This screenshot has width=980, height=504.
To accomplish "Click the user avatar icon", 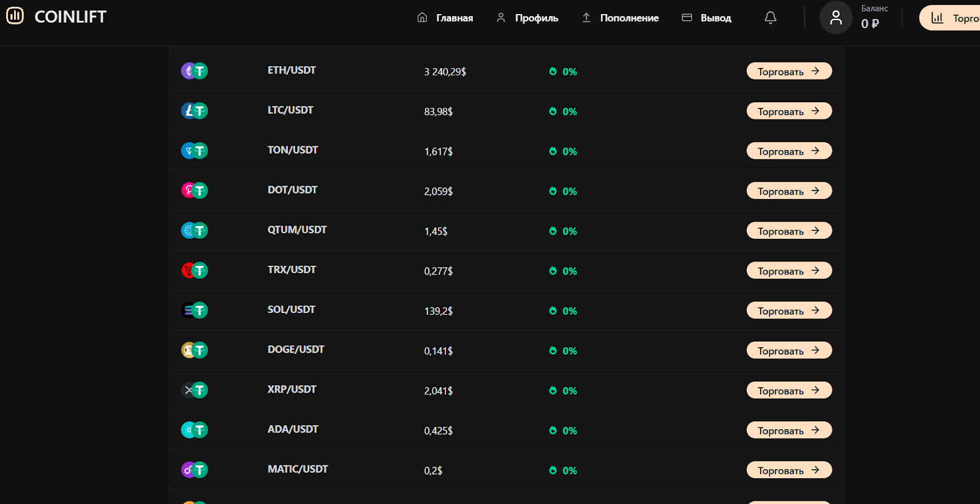I will [835, 18].
